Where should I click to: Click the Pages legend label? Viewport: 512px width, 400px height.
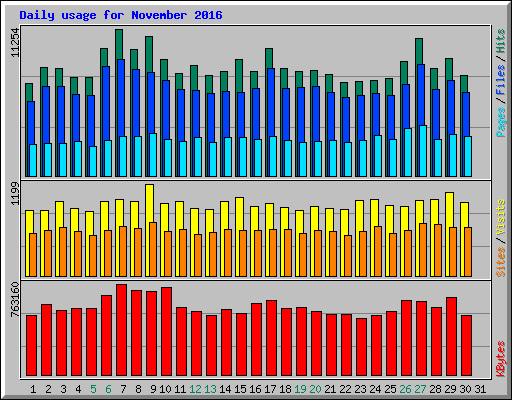point(500,122)
